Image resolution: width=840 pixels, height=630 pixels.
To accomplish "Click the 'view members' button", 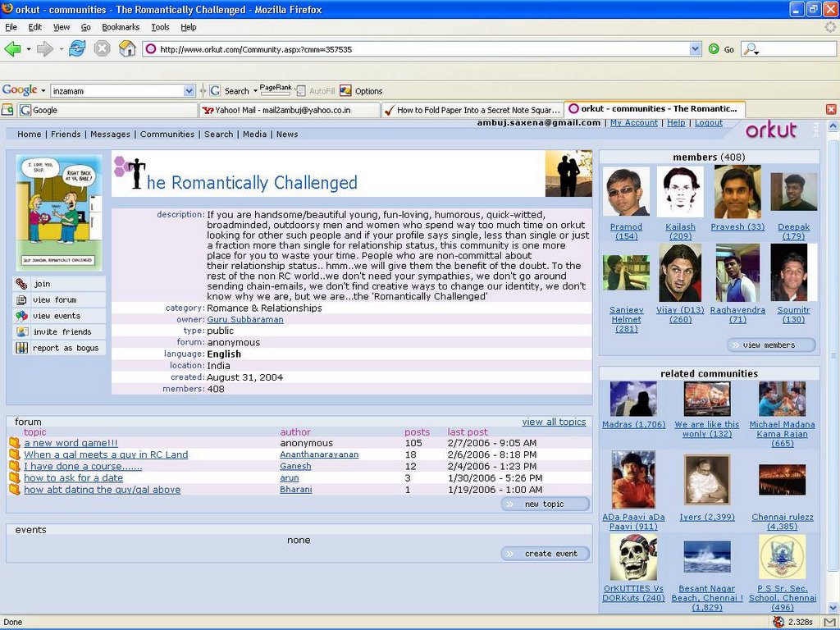I will 771,345.
